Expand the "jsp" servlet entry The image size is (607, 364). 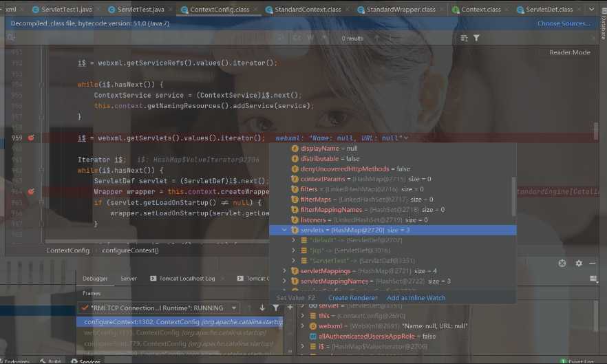(293, 250)
